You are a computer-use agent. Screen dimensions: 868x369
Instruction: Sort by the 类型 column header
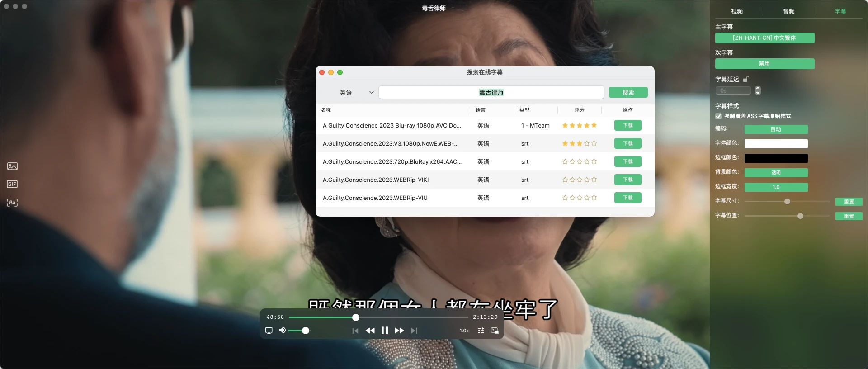[x=524, y=110]
